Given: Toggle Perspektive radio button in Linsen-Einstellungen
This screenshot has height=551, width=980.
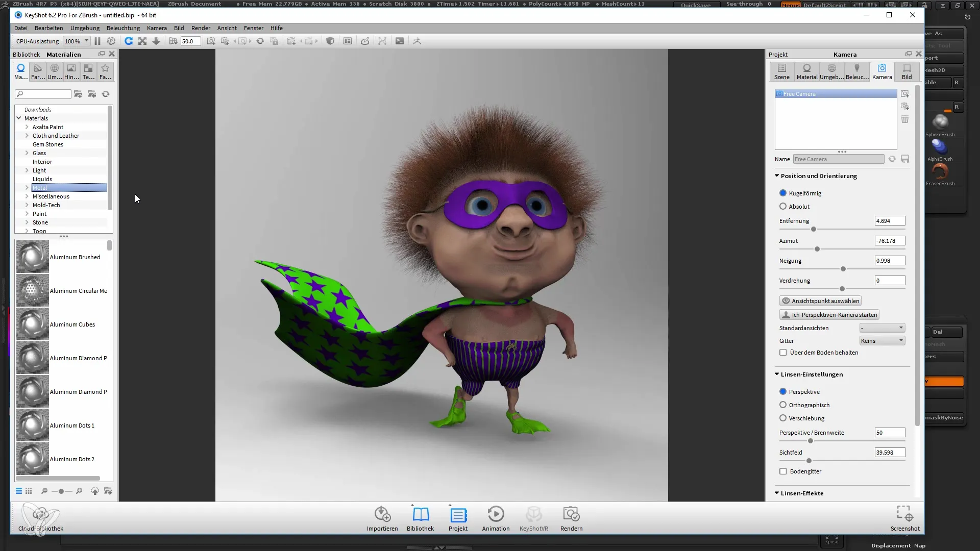Looking at the screenshot, I should [783, 391].
